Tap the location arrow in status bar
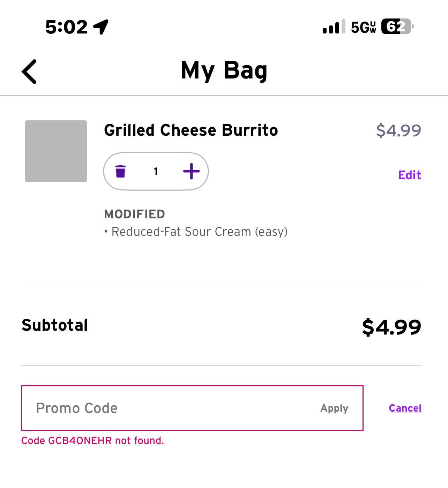This screenshot has height=488, width=448. [x=101, y=27]
